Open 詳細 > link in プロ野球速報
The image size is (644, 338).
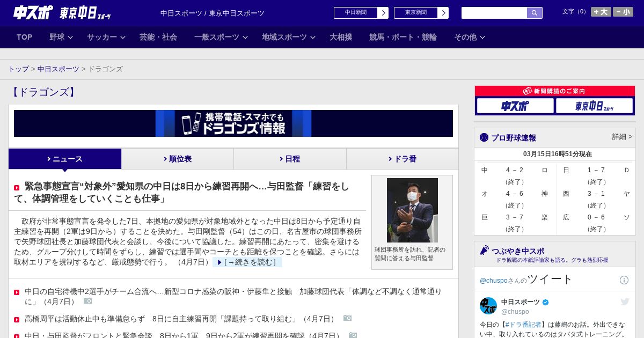click(622, 137)
